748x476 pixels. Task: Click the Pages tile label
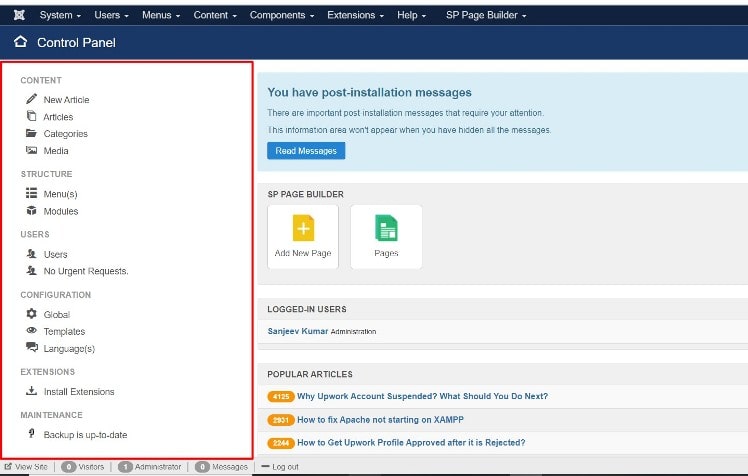[x=386, y=253]
